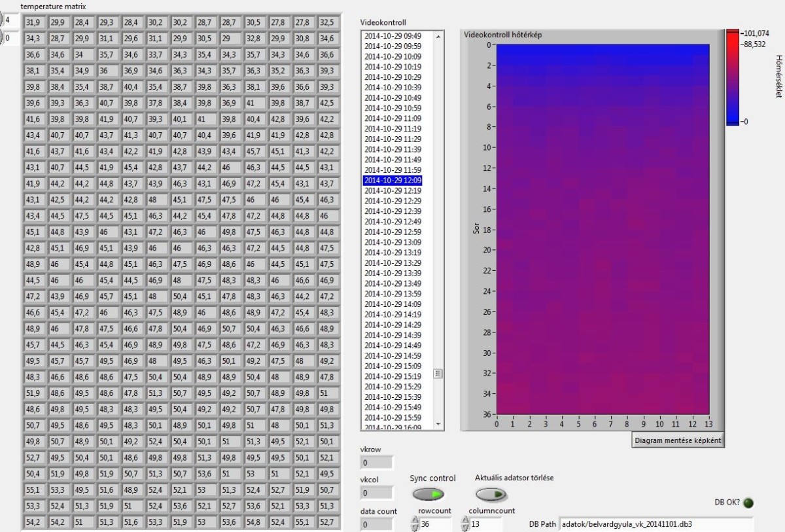Decrement columncount using its down arrow

point(465,527)
